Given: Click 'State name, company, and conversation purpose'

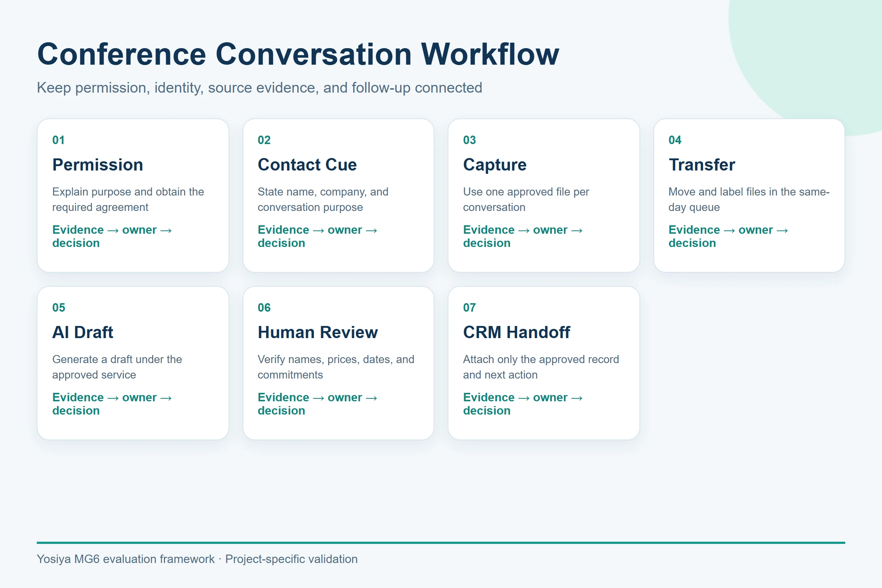Looking at the screenshot, I should click(323, 199).
